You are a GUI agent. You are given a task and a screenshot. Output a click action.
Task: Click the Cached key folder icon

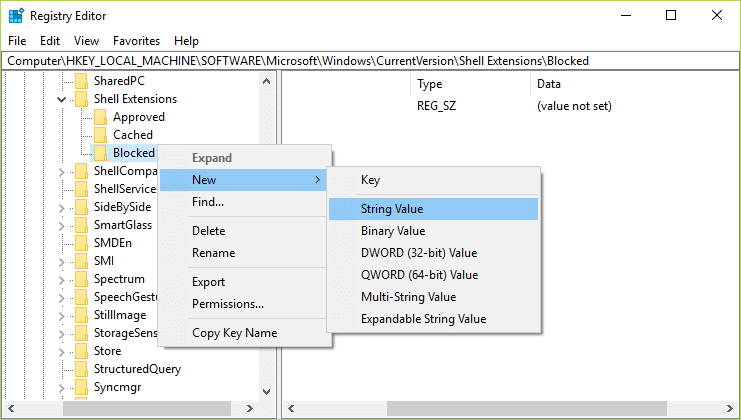100,135
